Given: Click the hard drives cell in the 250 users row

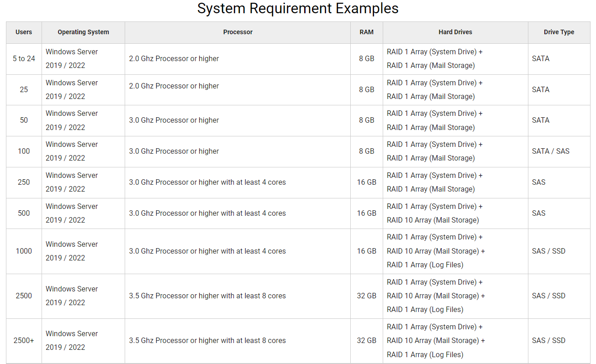Looking at the screenshot, I should point(455,182).
